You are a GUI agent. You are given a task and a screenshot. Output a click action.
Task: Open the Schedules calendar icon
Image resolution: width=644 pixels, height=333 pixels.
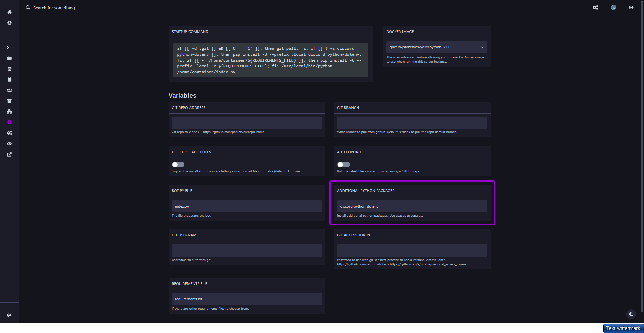[x=9, y=80]
